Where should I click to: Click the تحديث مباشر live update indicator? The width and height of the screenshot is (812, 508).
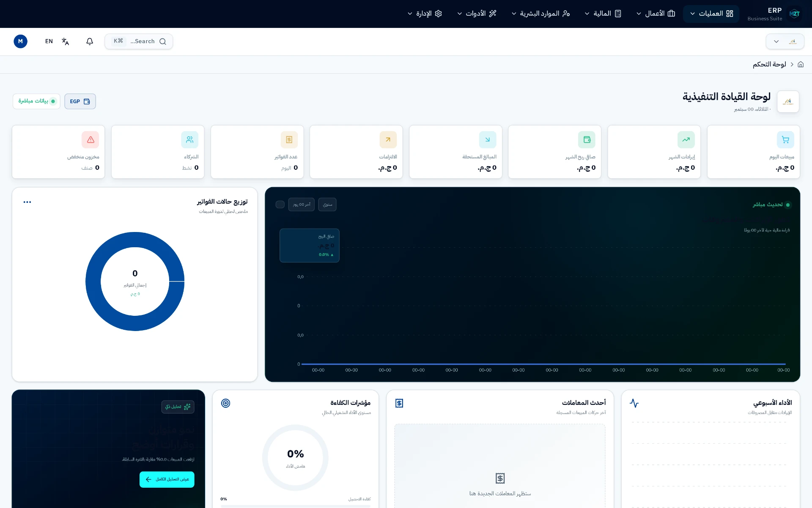pyautogui.click(x=772, y=204)
